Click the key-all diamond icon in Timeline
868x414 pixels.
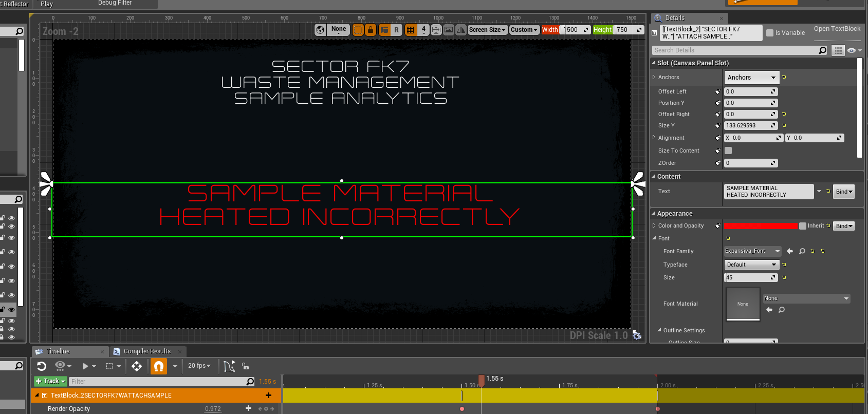(137, 366)
